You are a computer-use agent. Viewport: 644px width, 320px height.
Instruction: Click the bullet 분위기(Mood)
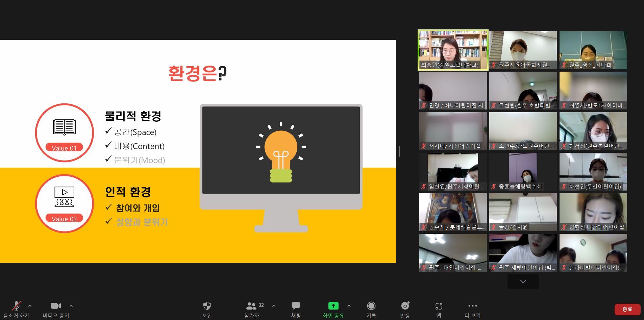[x=140, y=160]
